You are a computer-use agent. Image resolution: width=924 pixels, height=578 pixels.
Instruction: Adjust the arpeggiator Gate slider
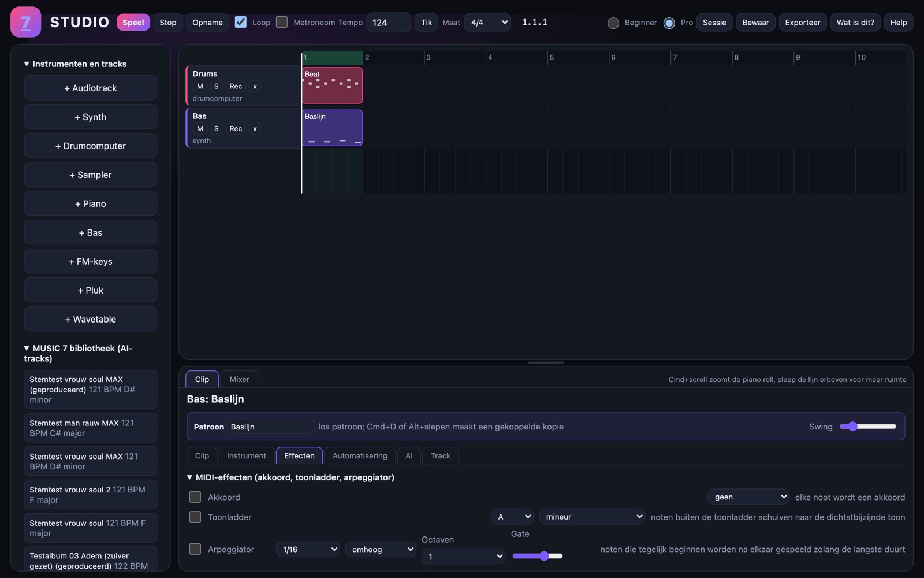538,556
